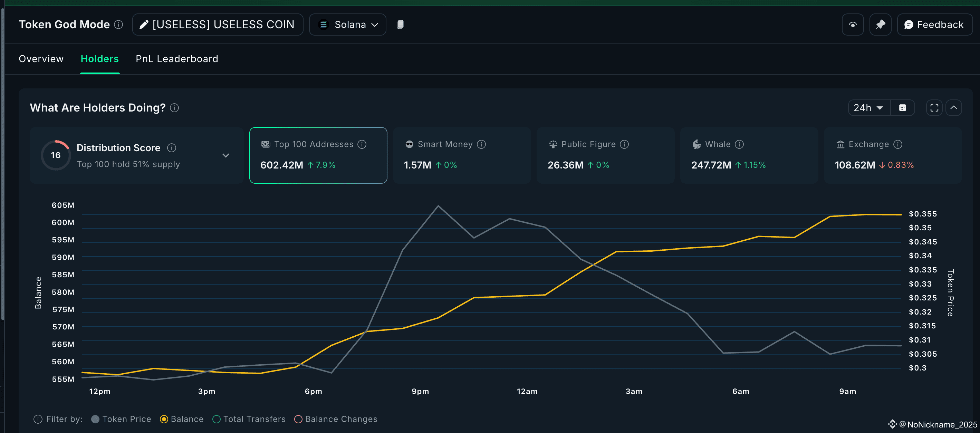Click the copy token address clipboard icon
Screen dimensions: 980x433
(400, 25)
